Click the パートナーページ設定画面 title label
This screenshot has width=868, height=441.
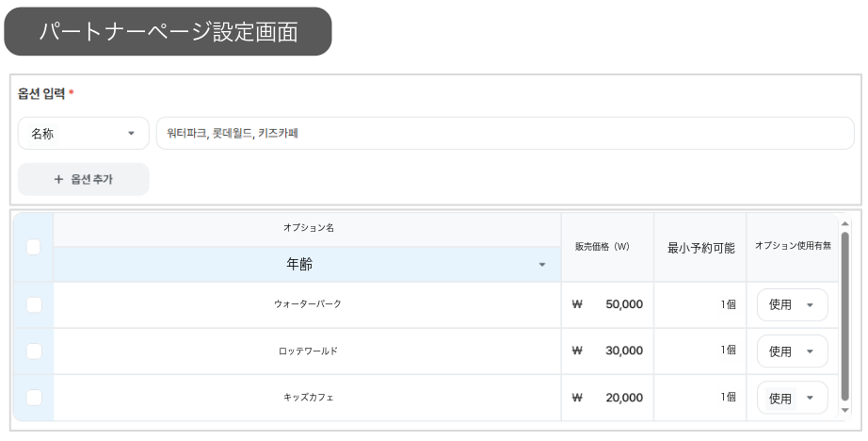tap(168, 32)
